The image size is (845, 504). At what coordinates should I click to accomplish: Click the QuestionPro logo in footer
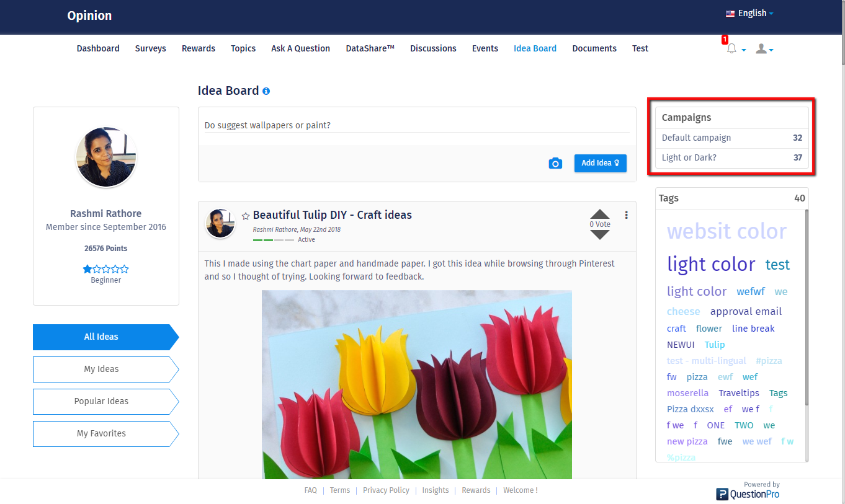click(x=748, y=493)
